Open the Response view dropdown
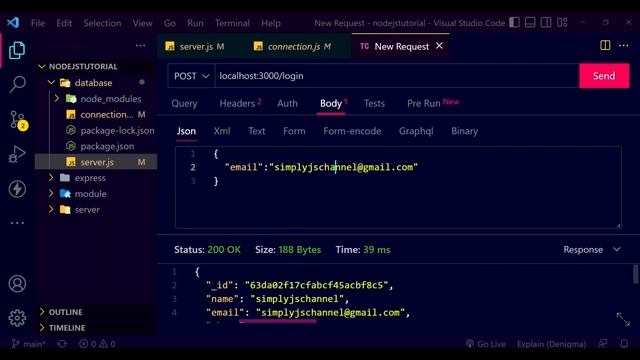Viewport: 640px width, 360px height. click(592, 249)
